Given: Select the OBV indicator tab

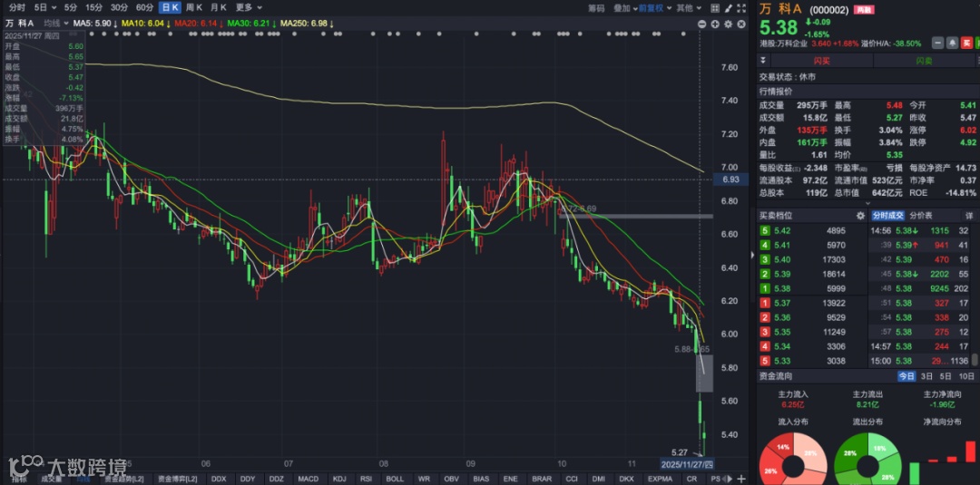Looking at the screenshot, I should 451,479.
